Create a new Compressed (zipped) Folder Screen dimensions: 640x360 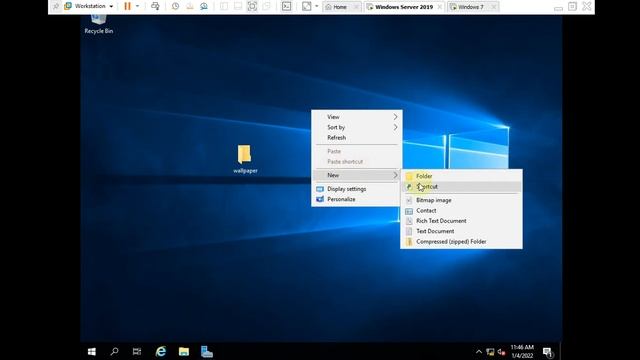(x=461, y=242)
